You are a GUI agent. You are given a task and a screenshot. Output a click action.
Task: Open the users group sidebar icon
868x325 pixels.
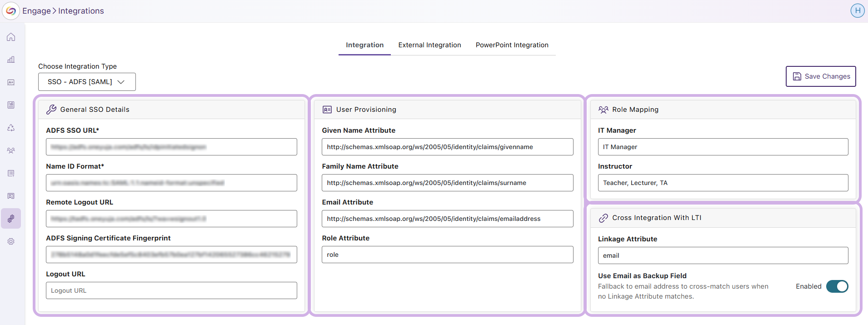(x=11, y=150)
